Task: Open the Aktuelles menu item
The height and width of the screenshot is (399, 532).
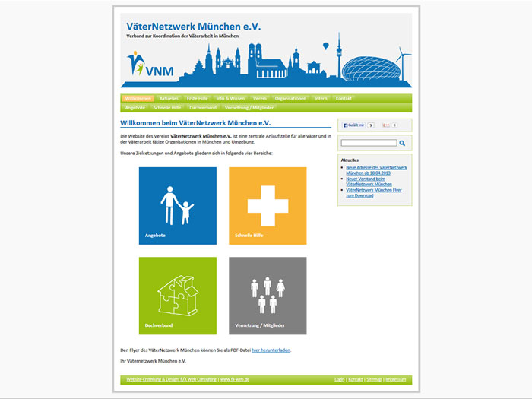Action: pyautogui.click(x=169, y=98)
